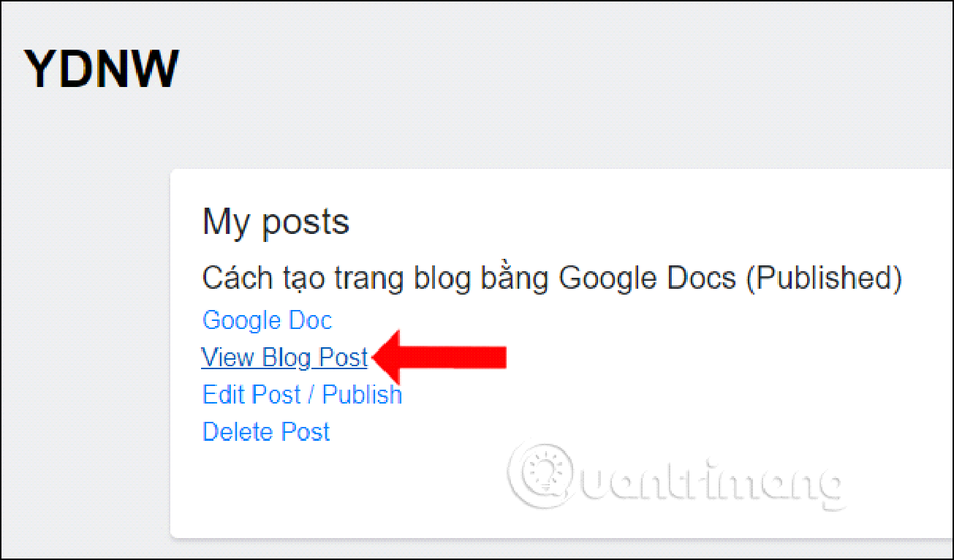
Task: Click the words Google Docs in the post title
Action: coord(647,279)
